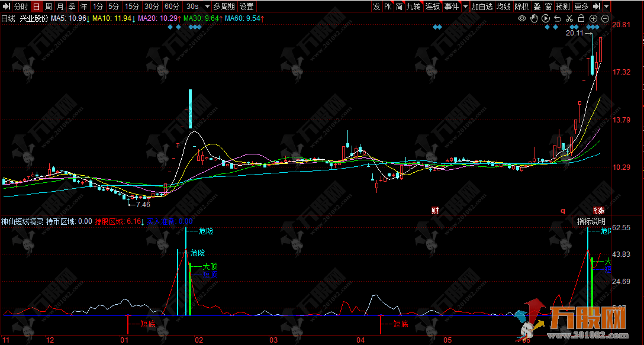Click the red q marker on chart
Image resolution: width=644 pixels, height=345 pixels.
pos(563,211)
